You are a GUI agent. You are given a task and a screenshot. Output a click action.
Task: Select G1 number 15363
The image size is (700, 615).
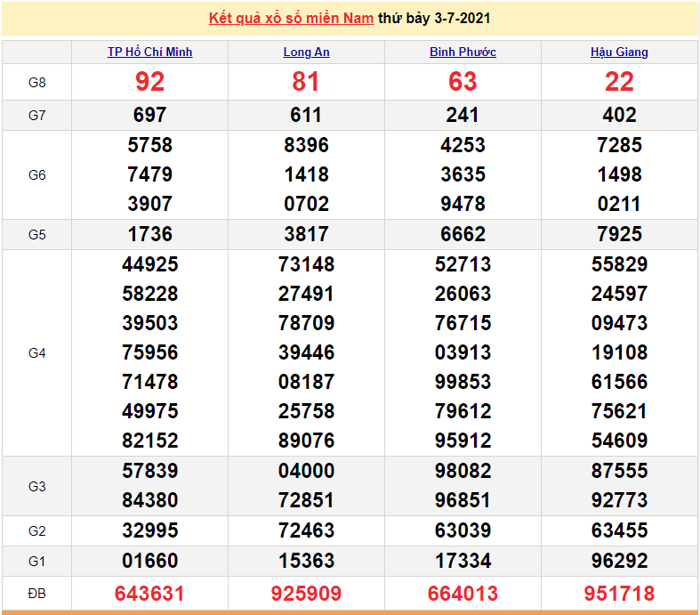306,562
